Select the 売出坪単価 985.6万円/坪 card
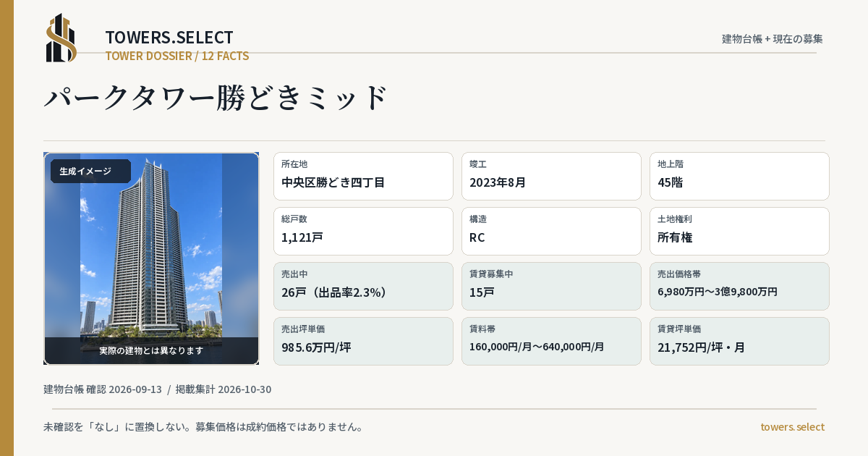Screen dimensions: 868x456 pos(363,341)
